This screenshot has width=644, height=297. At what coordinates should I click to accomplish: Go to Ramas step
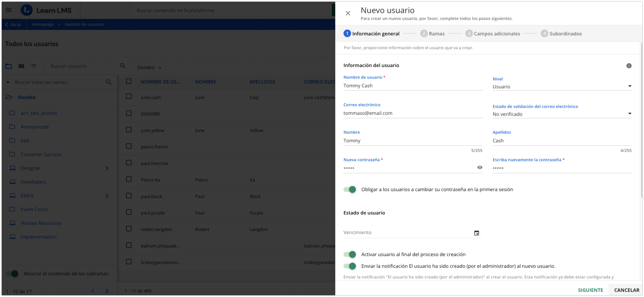[x=432, y=34]
